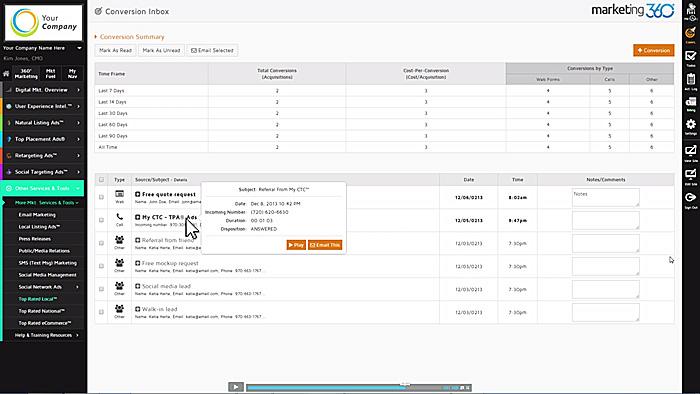The width and height of the screenshot is (700, 394).
Task: Open Top Rated Local menu item
Action: 38,299
